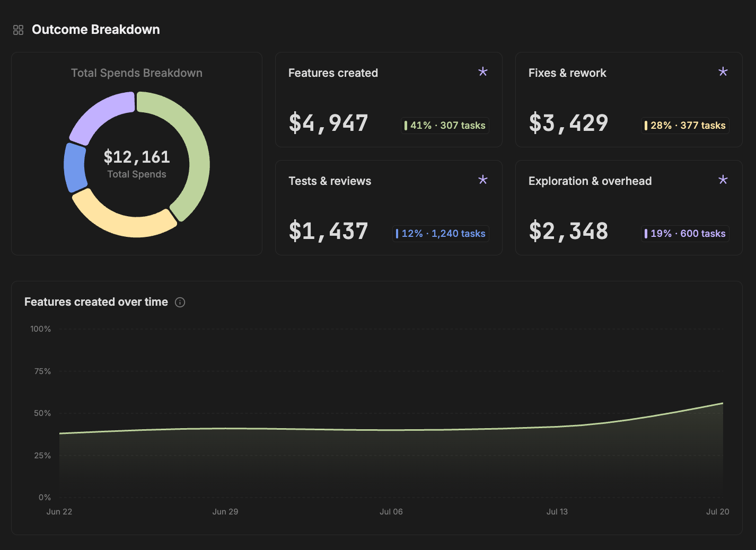Click the 50% y-axis label
756x550 pixels.
coord(42,413)
